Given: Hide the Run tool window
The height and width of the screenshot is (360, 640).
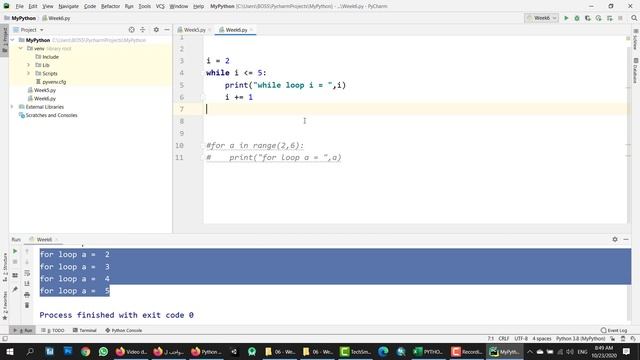Looking at the screenshot, I should [626, 240].
